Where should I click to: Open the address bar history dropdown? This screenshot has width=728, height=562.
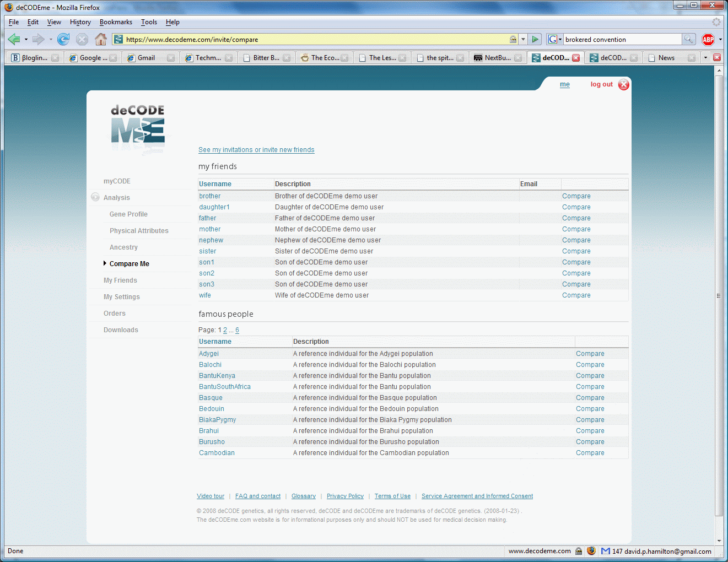point(523,39)
